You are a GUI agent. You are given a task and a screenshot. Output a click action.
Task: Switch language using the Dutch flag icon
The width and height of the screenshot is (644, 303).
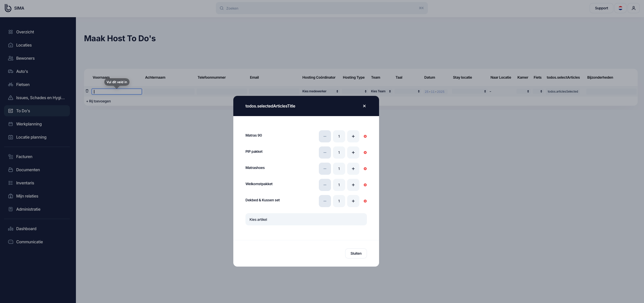(x=620, y=8)
